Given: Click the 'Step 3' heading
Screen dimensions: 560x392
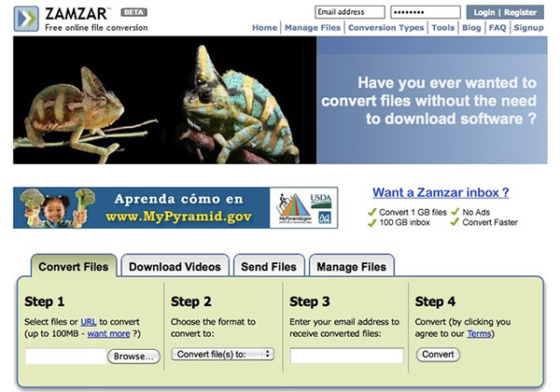Looking at the screenshot, I should point(310,301).
